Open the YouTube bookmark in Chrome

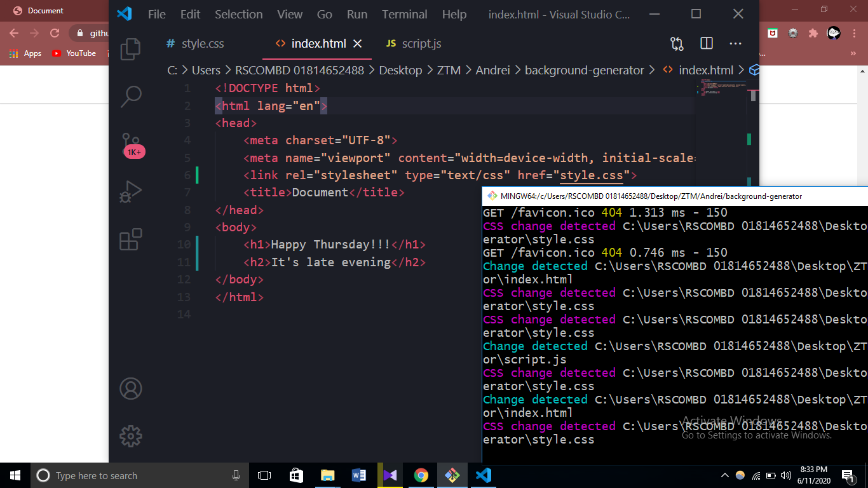point(74,53)
